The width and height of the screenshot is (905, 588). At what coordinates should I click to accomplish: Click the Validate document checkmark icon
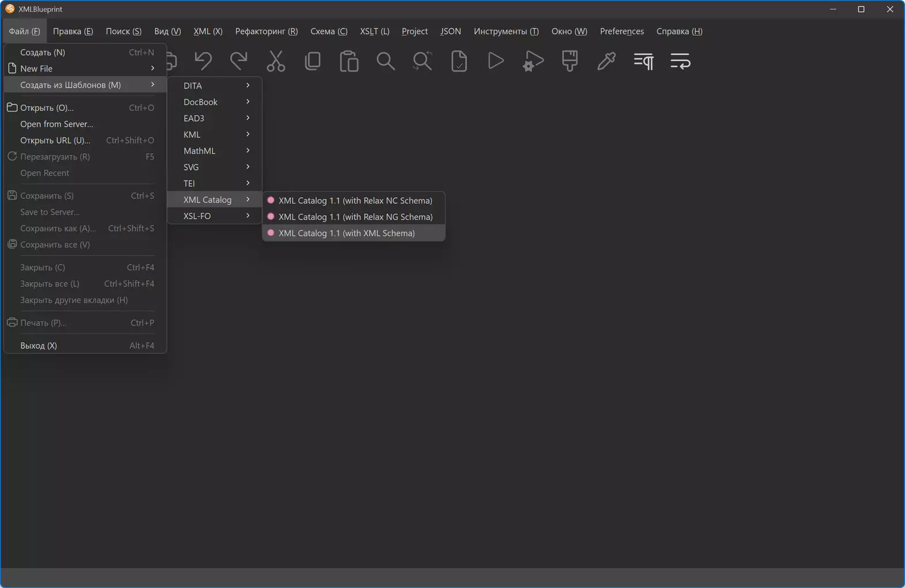459,61
